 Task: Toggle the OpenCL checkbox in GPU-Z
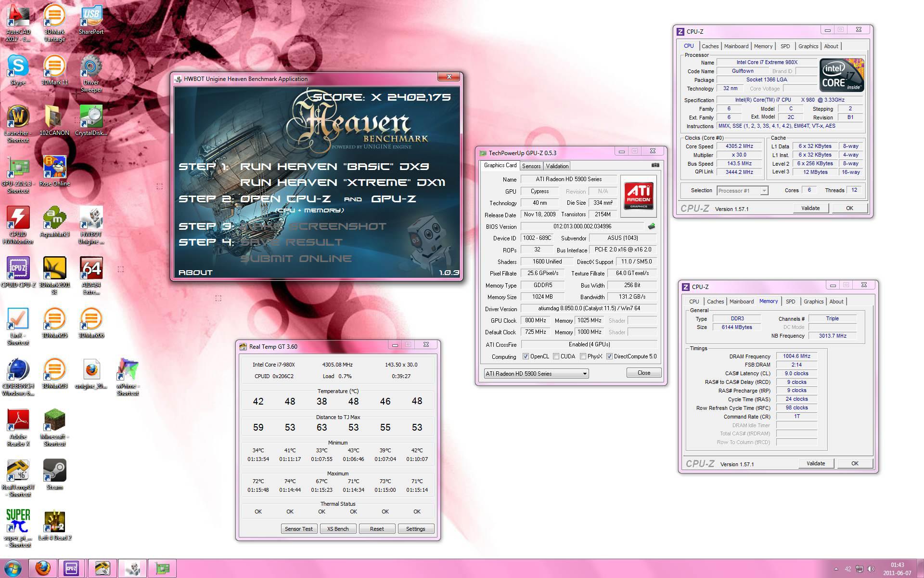[x=526, y=356]
